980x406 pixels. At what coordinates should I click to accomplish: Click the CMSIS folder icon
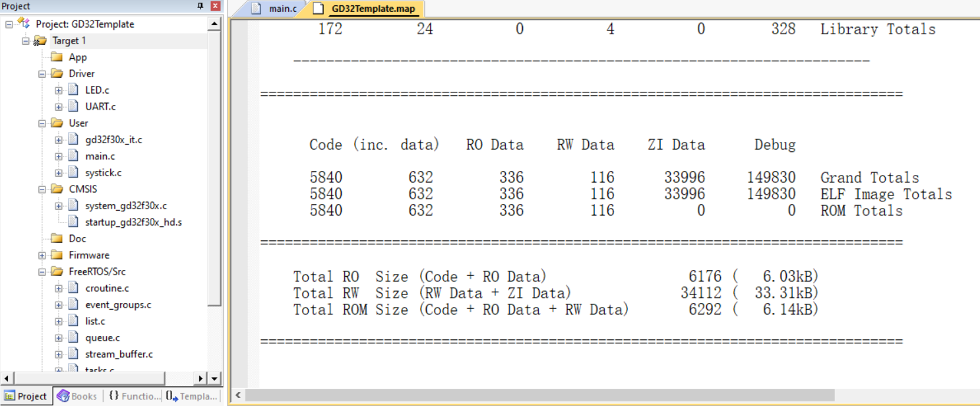[57, 189]
